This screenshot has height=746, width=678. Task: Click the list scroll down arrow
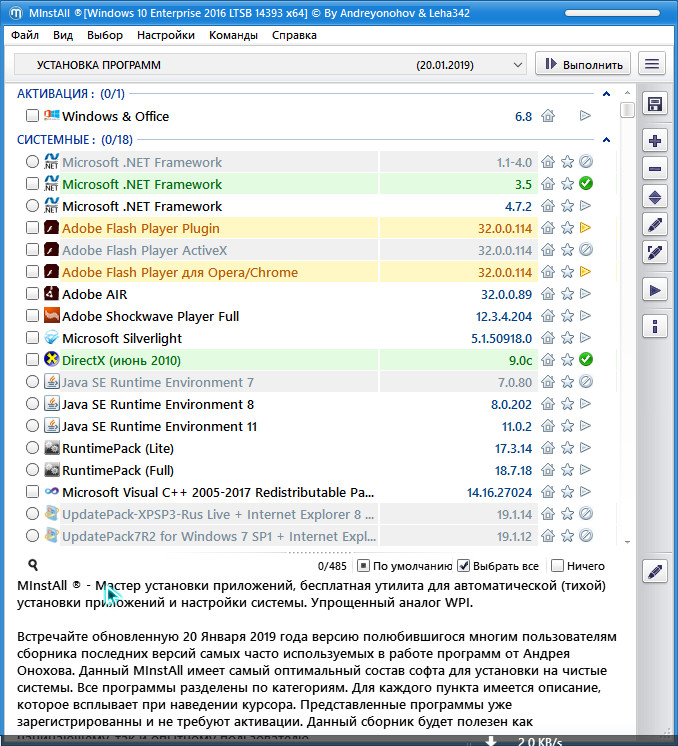click(627, 542)
